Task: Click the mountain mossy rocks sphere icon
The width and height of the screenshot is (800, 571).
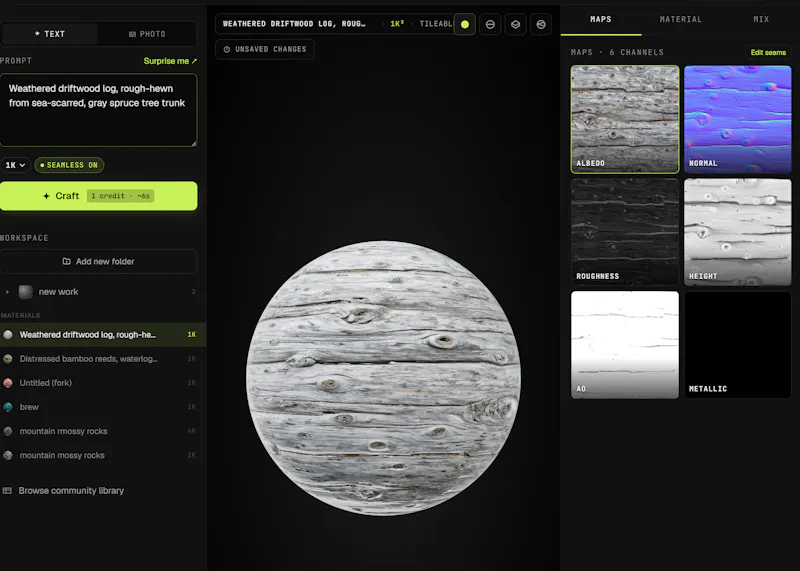Action: point(8,455)
